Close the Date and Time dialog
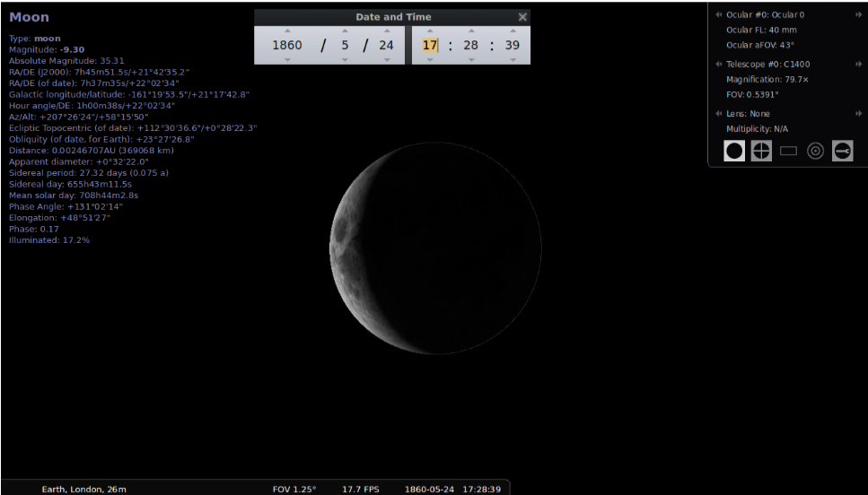Screen dimensions: 868x495 click(522, 17)
